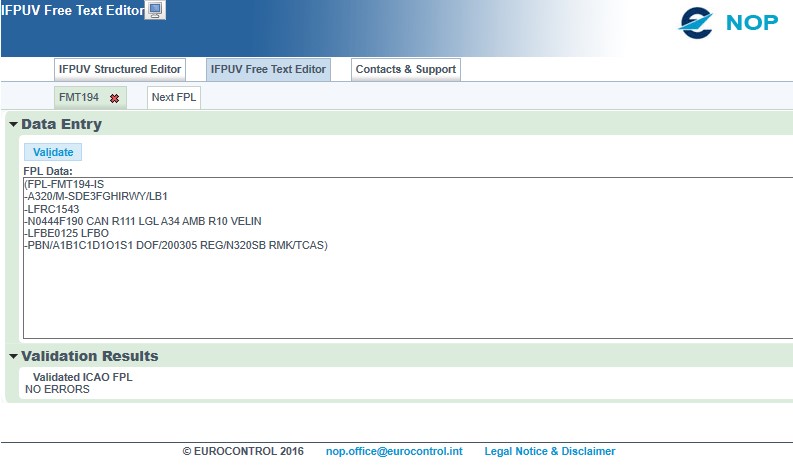Click the IFPUV Free Text Editor page title
Image resolution: width=793 pixels, height=476 pixels.
[73, 10]
